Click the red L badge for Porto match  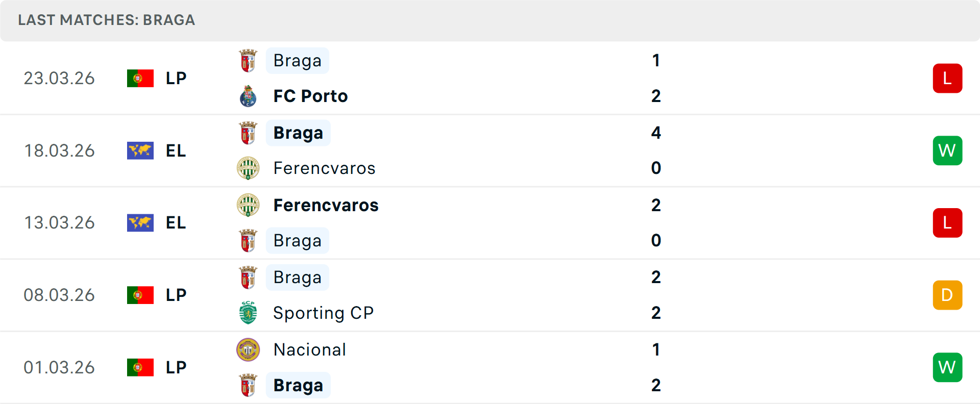[947, 78]
